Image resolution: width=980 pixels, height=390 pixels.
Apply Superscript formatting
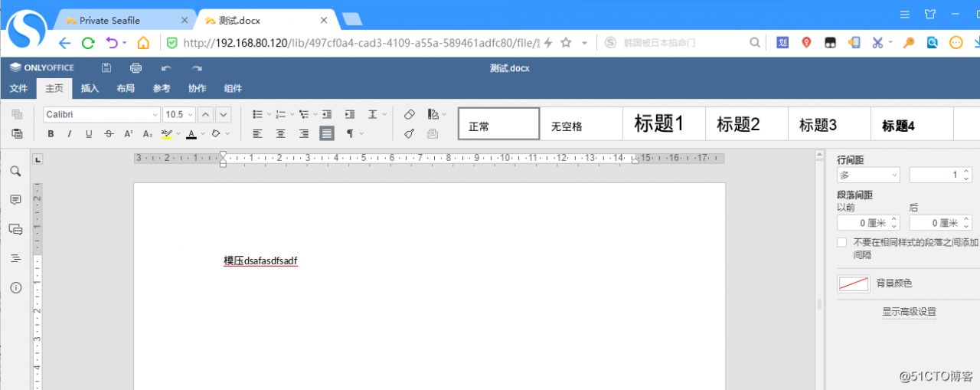coord(129,133)
